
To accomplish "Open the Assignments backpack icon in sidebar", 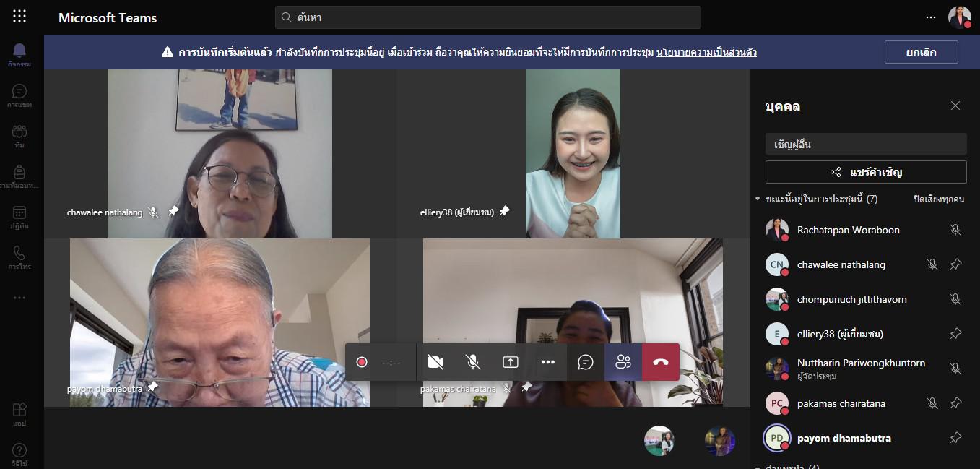I will click(19, 176).
